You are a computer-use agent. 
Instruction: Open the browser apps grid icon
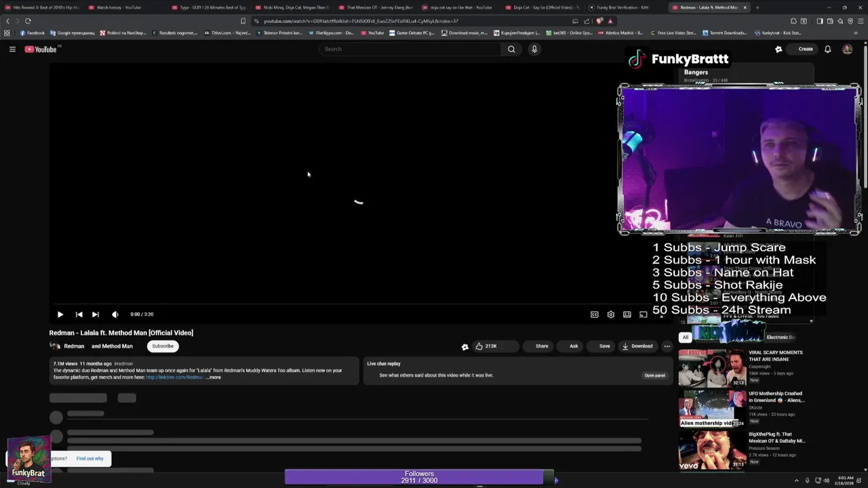pos(7,33)
